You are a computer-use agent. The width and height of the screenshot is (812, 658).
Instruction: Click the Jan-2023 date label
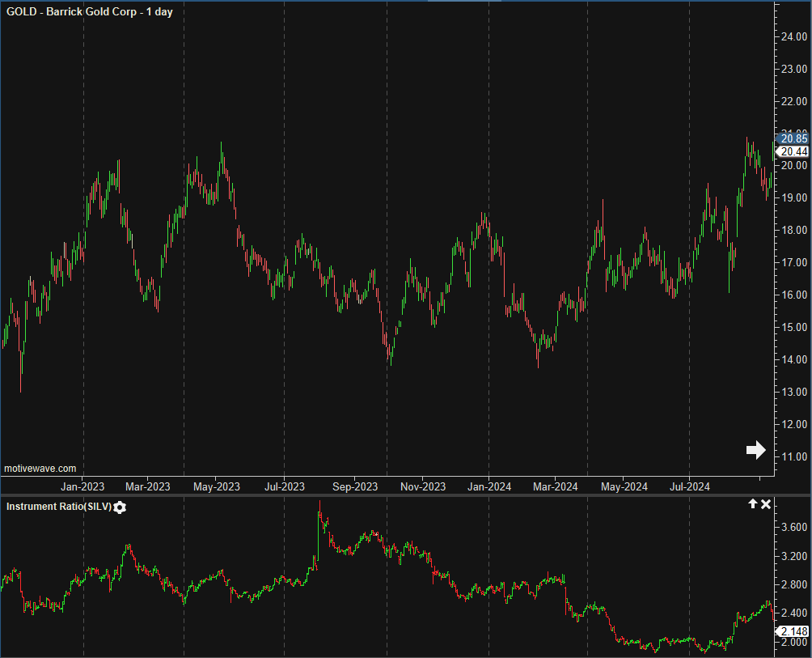click(83, 486)
